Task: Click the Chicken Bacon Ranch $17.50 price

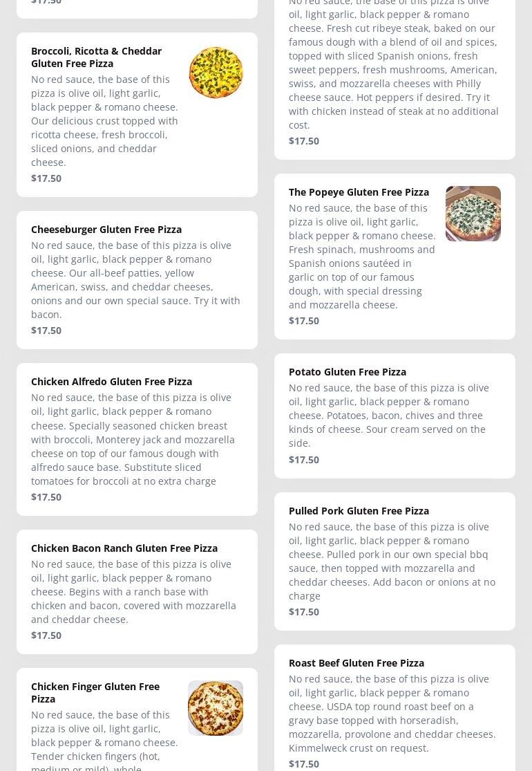Action: [x=46, y=635]
